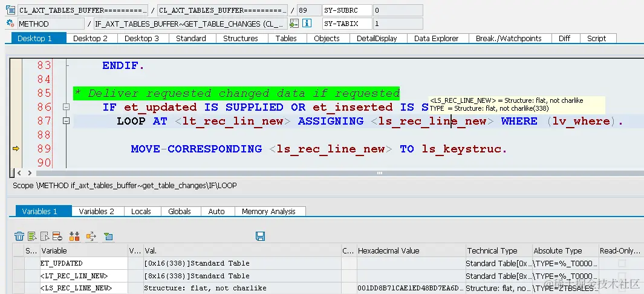Collapse the IF block at line 86
Screen dimensions: 644x294
point(66,107)
